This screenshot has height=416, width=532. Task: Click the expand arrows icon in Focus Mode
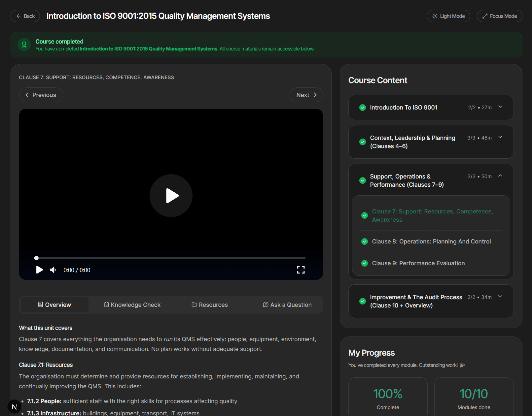point(485,16)
